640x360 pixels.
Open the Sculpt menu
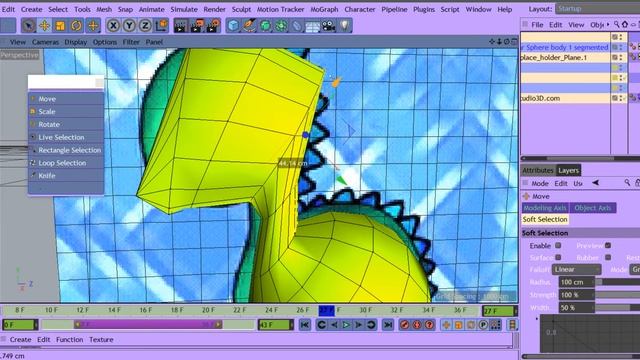pyautogui.click(x=241, y=9)
